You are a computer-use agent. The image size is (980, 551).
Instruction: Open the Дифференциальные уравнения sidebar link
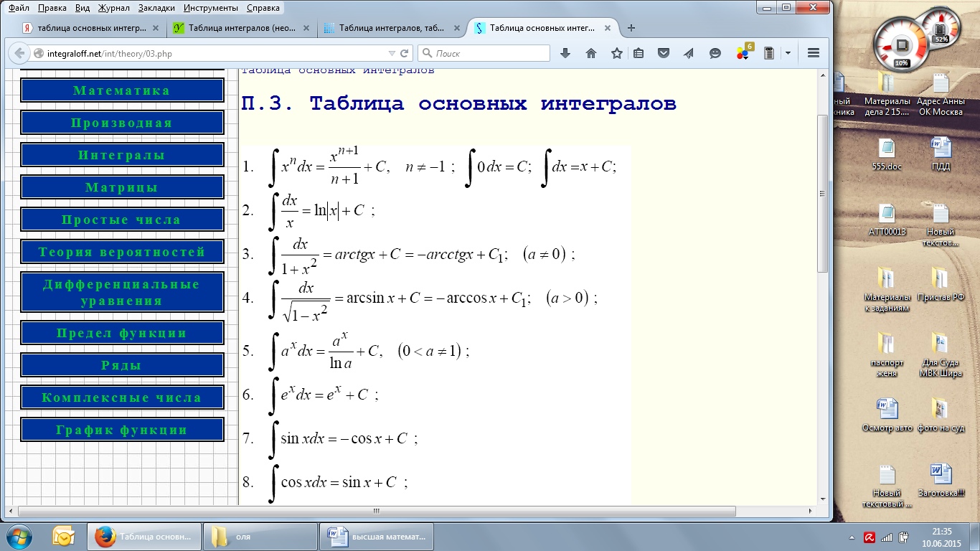[x=122, y=293]
